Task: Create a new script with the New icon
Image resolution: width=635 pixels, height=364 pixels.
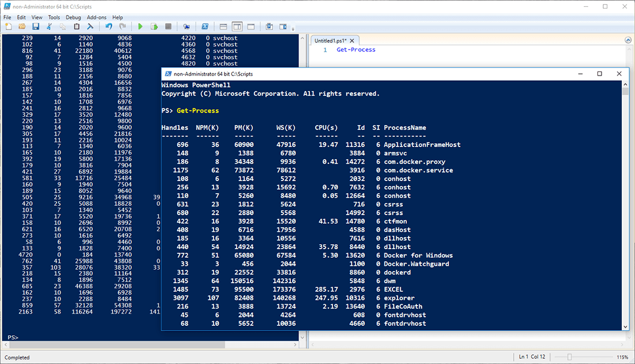Action: coord(8,26)
